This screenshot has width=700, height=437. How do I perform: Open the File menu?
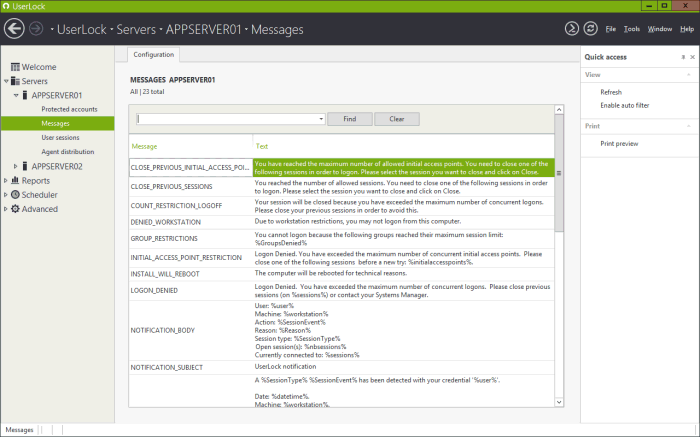611,29
